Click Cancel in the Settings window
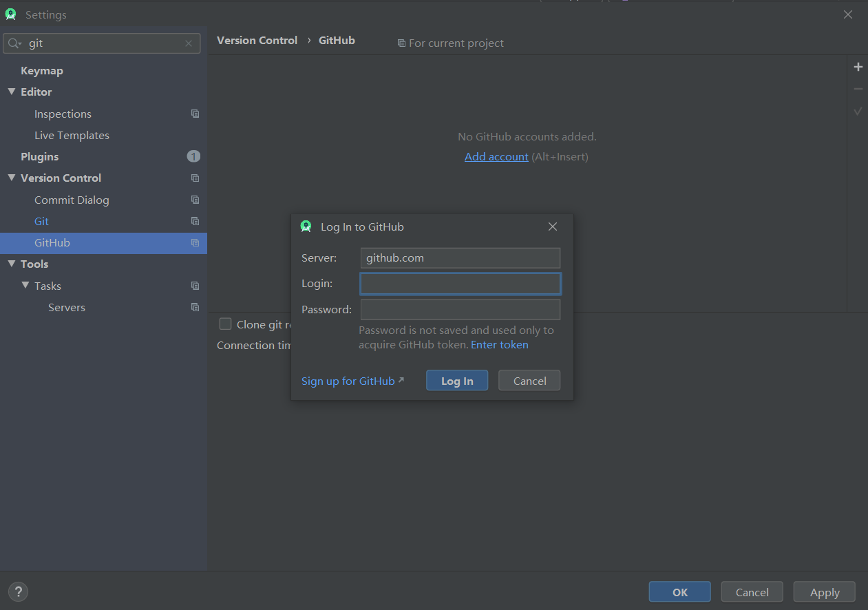 [752, 592]
